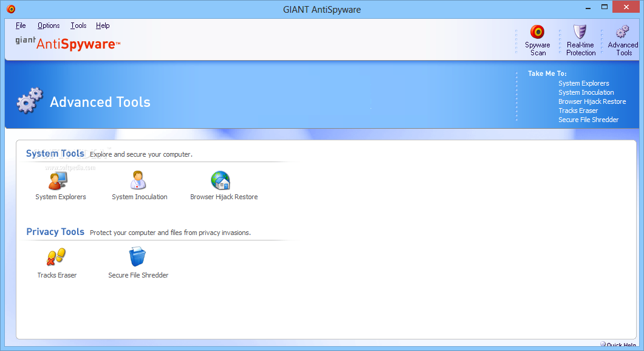Go to Tracks Eraser in Take Me To

[x=578, y=111]
